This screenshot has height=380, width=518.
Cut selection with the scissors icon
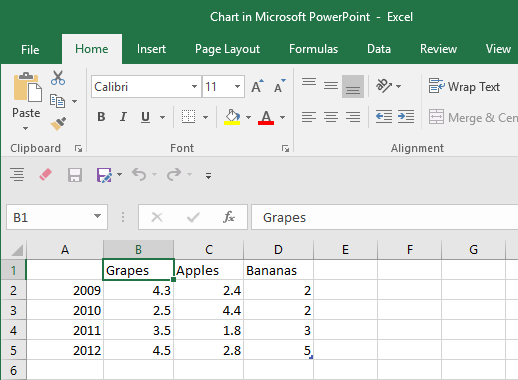58,78
